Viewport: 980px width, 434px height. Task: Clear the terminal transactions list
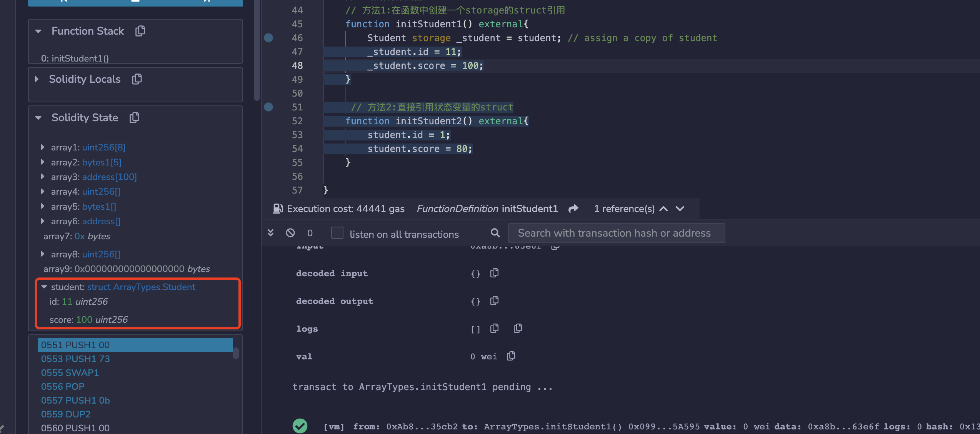point(290,233)
